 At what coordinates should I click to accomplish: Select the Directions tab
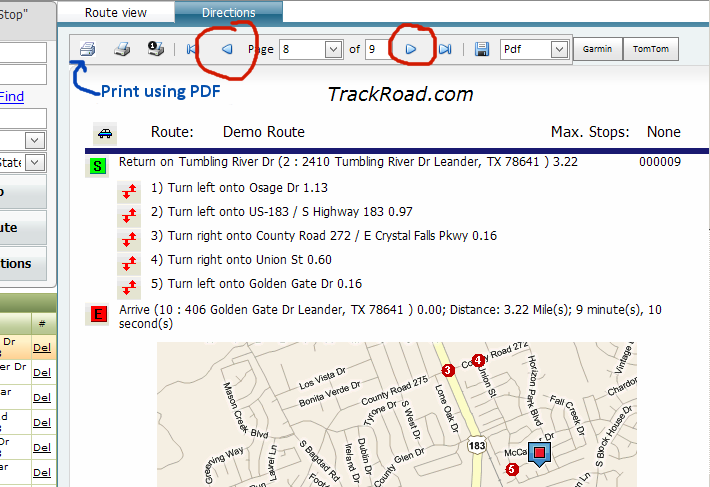coord(229,13)
